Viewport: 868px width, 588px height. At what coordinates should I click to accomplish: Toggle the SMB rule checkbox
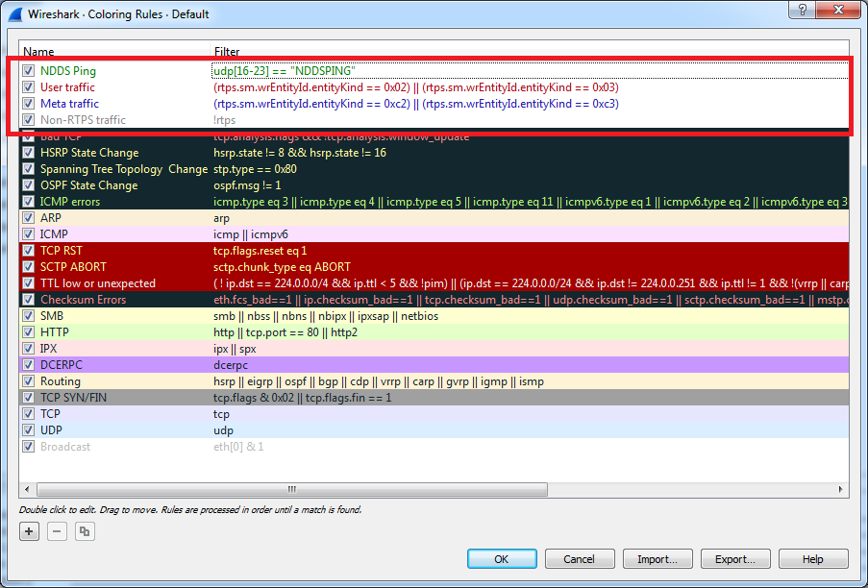28,316
